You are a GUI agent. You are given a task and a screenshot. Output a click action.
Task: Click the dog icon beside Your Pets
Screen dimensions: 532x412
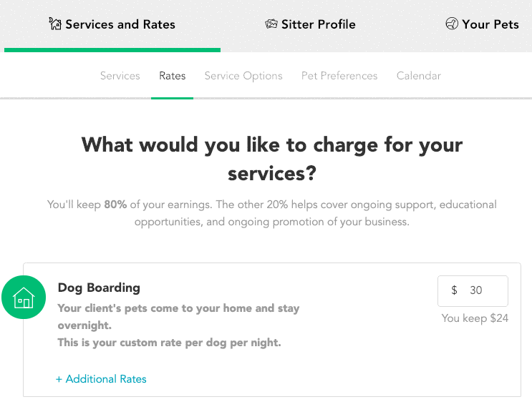pyautogui.click(x=452, y=24)
